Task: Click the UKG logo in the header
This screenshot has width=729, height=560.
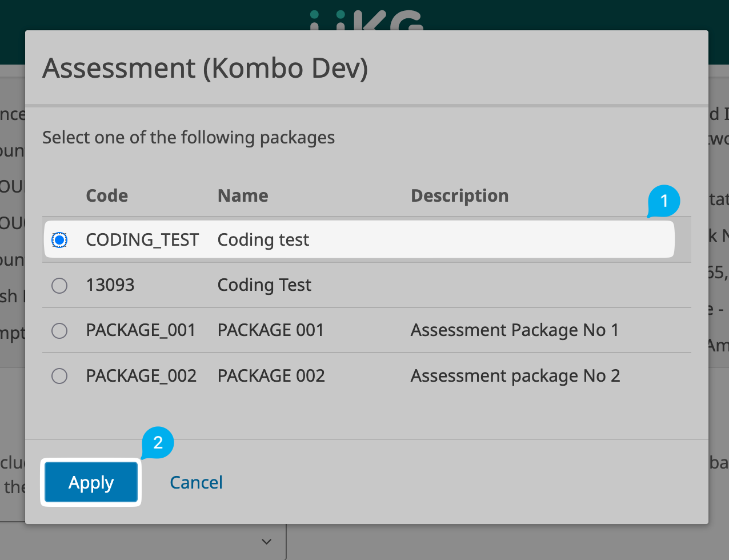Action: 366,21
